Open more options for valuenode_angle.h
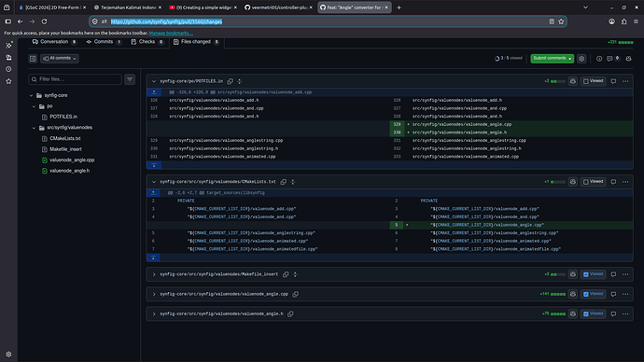Screen dimensions: 644x362 click(x=625, y=314)
